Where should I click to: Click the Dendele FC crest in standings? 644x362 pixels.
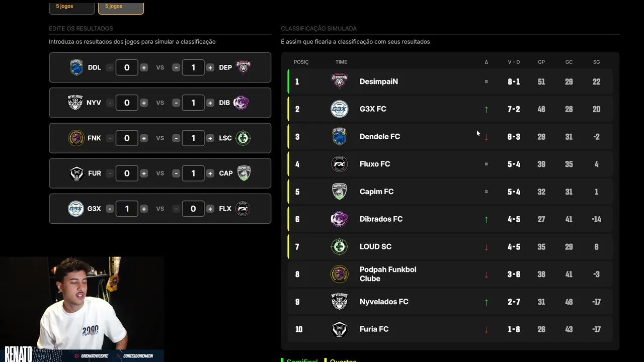point(339,137)
